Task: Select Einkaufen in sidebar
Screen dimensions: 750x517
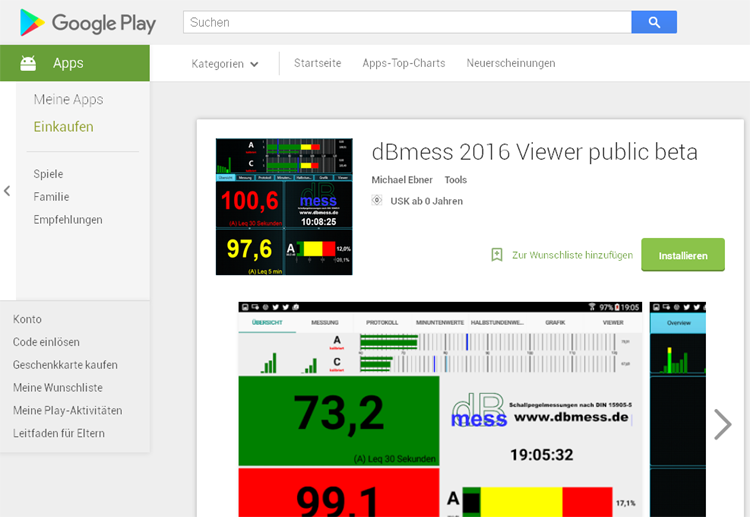Action: (x=64, y=127)
